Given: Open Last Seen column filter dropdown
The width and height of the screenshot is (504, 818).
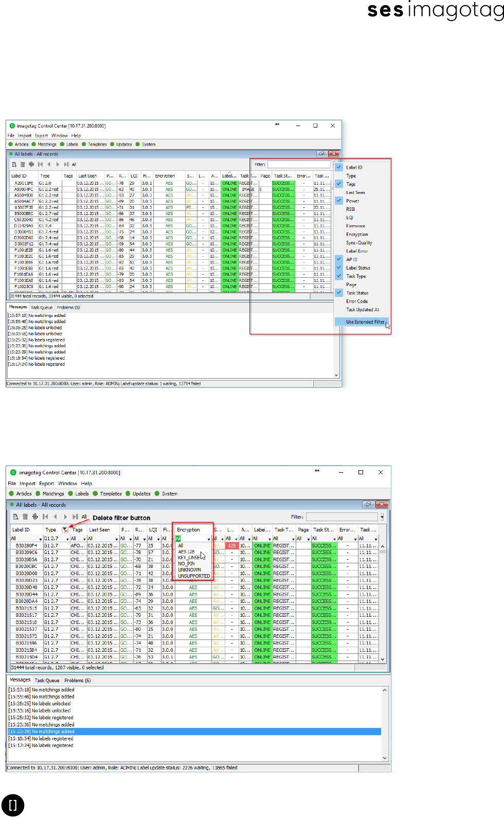Looking at the screenshot, I should coord(117,539).
